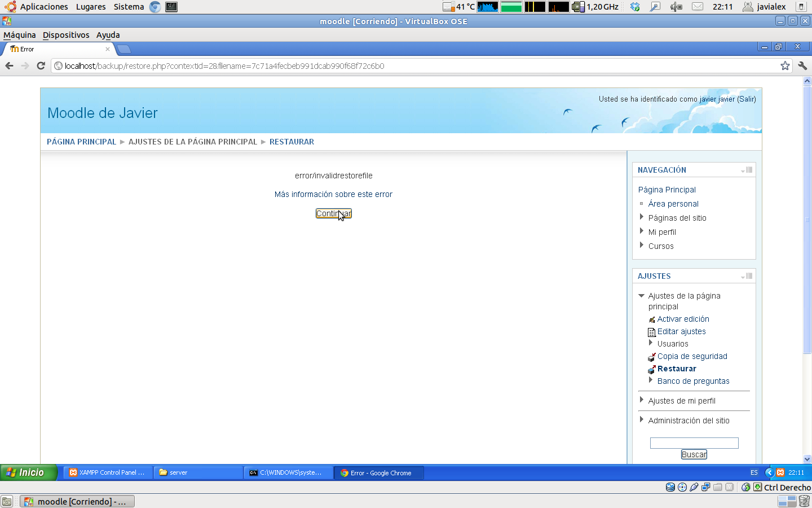This screenshot has height=508, width=812.
Task: Go back using Chrome's back arrow
Action: click(x=9, y=66)
